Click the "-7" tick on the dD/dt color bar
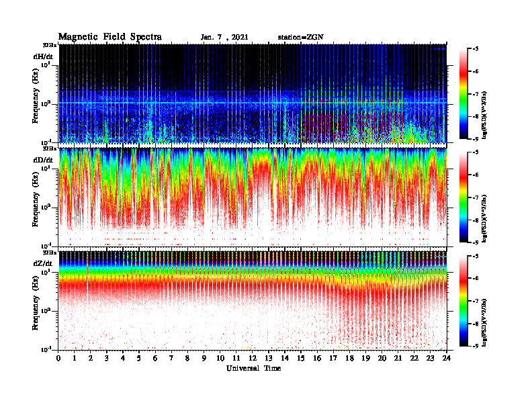Screen dimensions: 532x411 click(476, 197)
